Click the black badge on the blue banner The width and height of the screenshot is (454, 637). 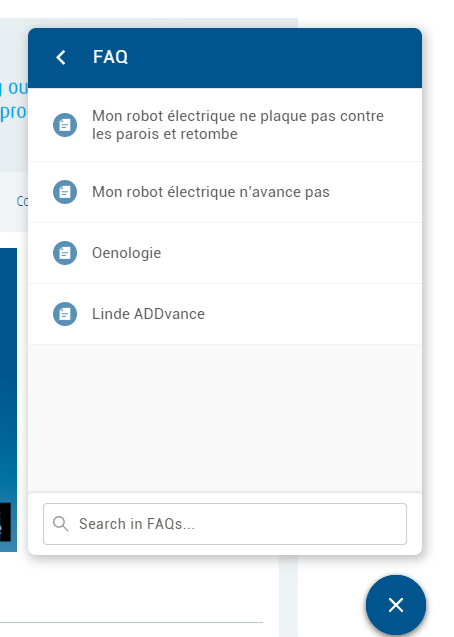[5, 522]
